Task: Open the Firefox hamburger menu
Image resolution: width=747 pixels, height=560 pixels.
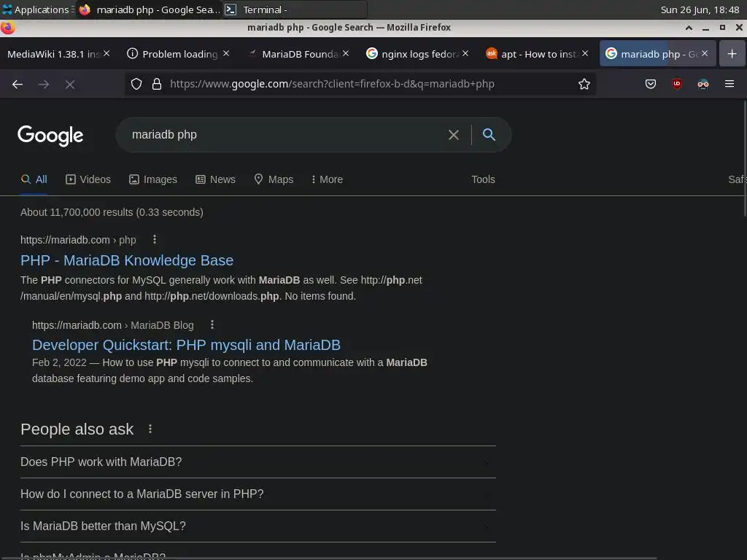Action: [729, 84]
